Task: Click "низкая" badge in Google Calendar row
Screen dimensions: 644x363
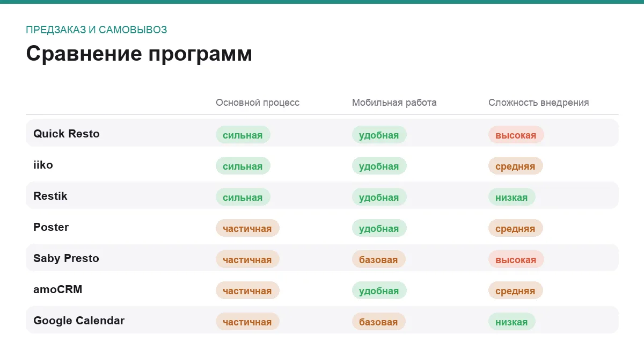Action: [x=512, y=322]
